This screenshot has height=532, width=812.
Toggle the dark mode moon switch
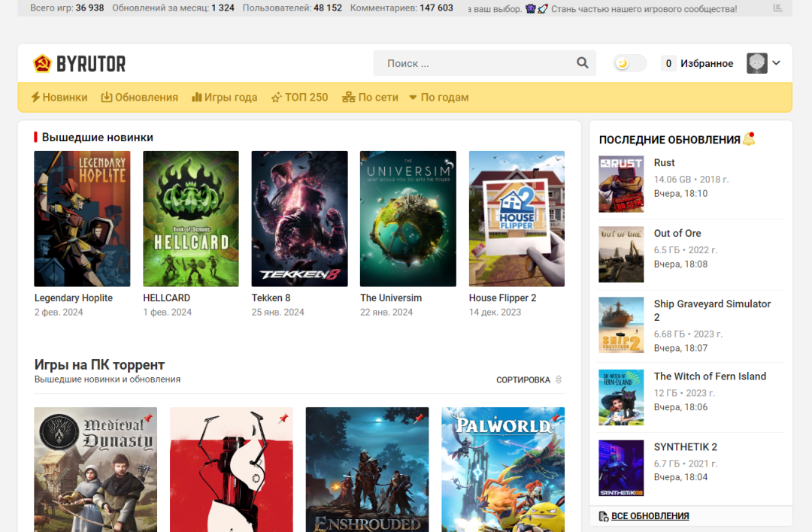(630, 63)
